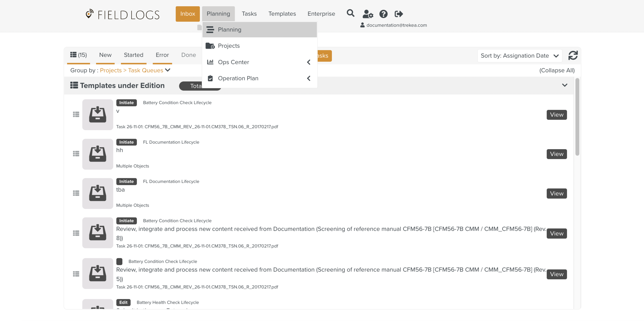Click the FieldLogs logo
The height and width of the screenshot is (321, 644).
(x=123, y=14)
